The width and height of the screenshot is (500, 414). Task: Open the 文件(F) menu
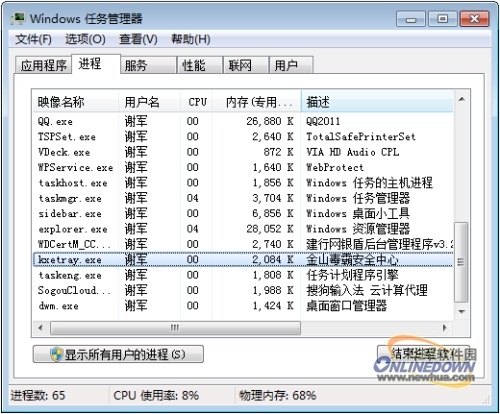point(33,40)
